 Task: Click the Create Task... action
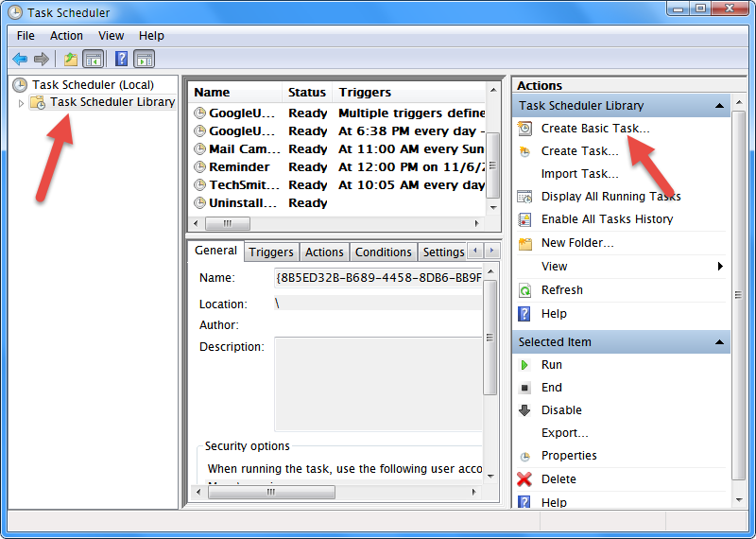[x=579, y=151]
